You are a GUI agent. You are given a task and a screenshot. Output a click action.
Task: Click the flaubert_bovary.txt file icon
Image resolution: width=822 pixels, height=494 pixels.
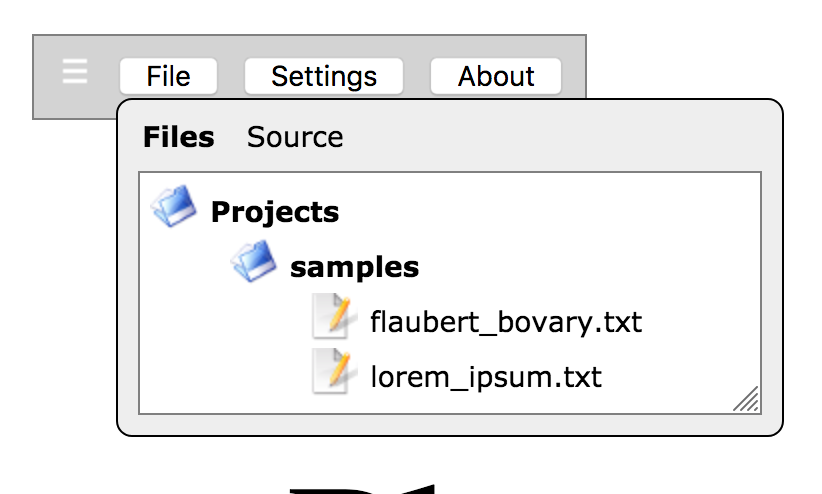tap(333, 316)
